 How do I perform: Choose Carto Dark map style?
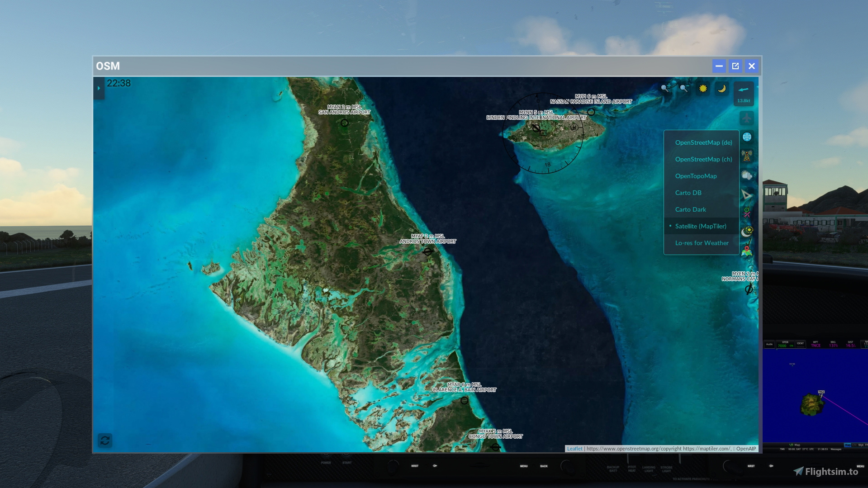coord(691,209)
